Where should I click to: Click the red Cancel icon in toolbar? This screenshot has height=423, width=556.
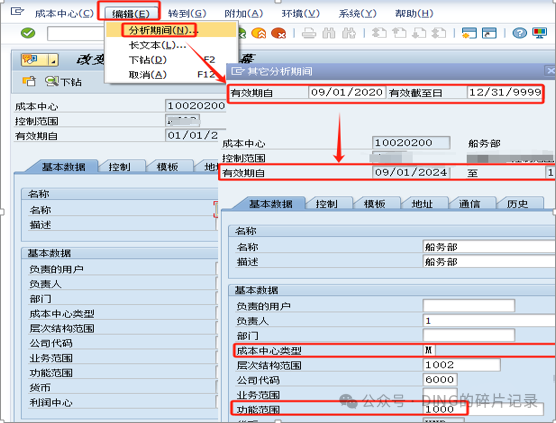tap(278, 33)
